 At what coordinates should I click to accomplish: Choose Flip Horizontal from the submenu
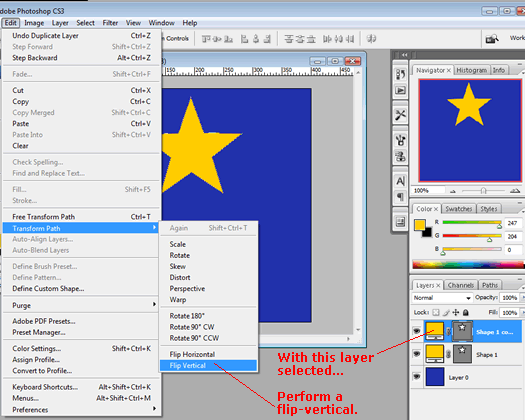pyautogui.click(x=208, y=354)
